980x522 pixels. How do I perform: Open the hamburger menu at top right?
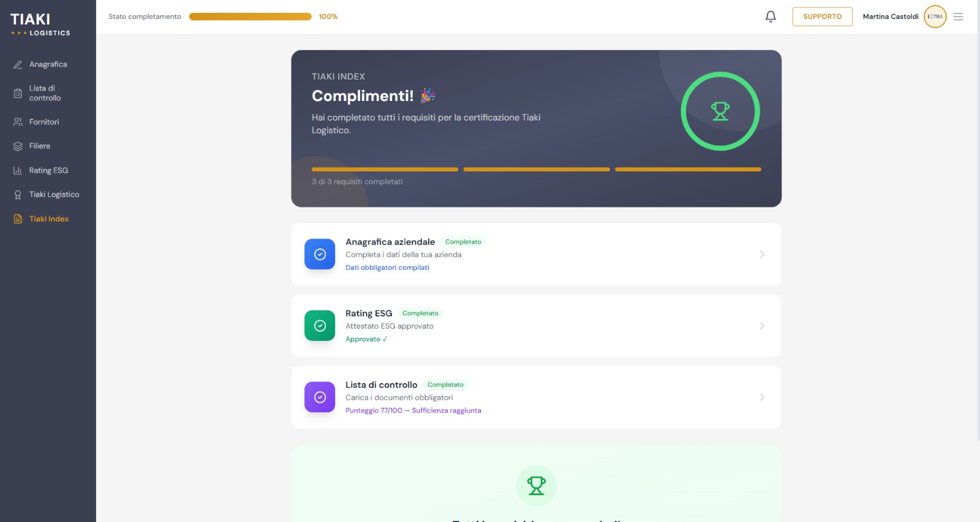(x=959, y=17)
